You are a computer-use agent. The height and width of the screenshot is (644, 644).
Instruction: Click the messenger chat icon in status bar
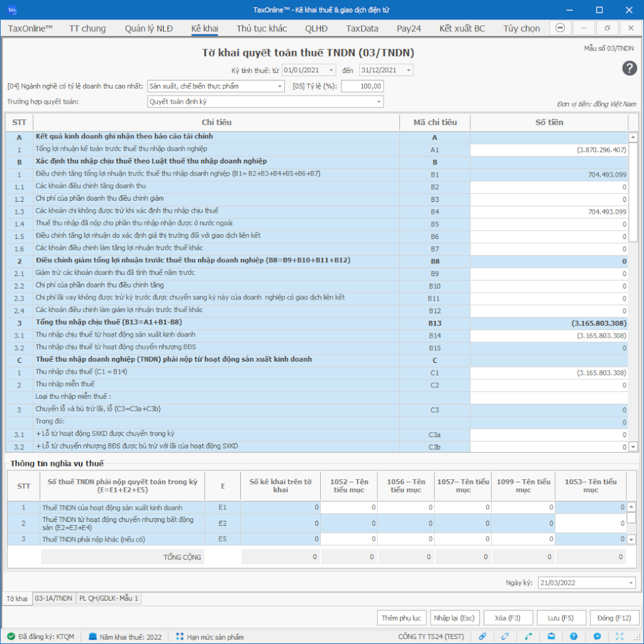pyautogui.click(x=597, y=636)
